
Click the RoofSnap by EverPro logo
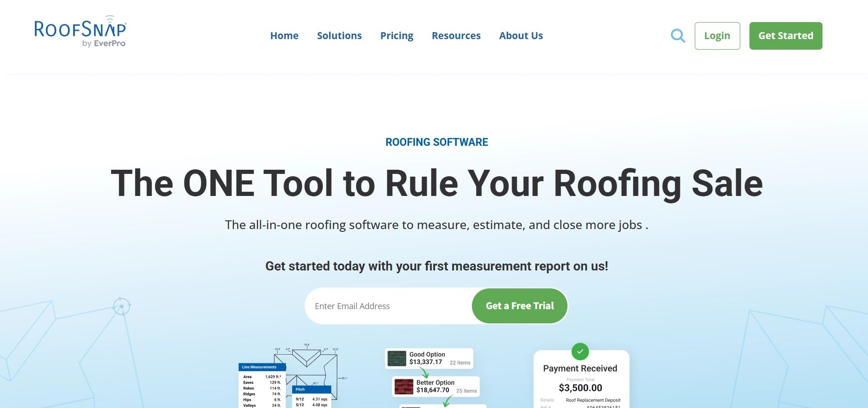(80, 31)
